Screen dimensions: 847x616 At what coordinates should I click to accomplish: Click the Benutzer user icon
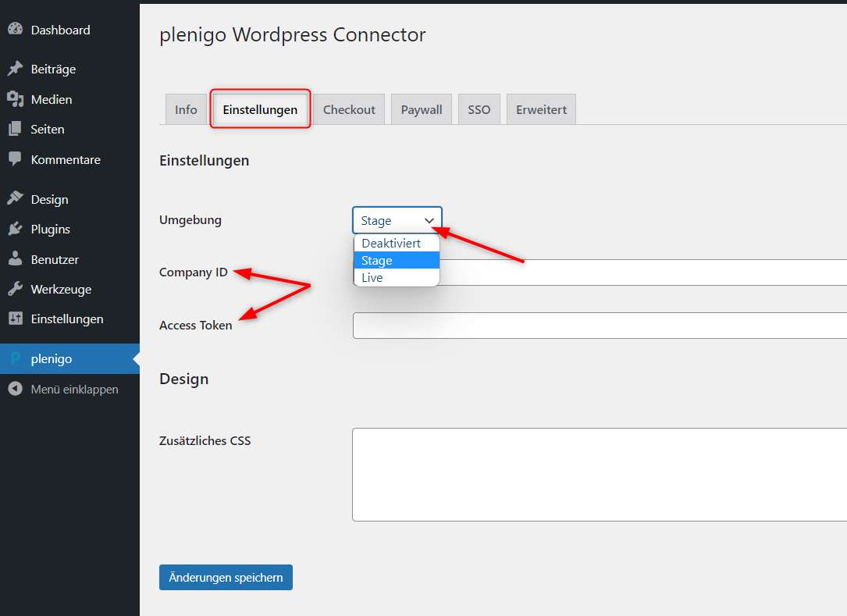pyautogui.click(x=15, y=259)
